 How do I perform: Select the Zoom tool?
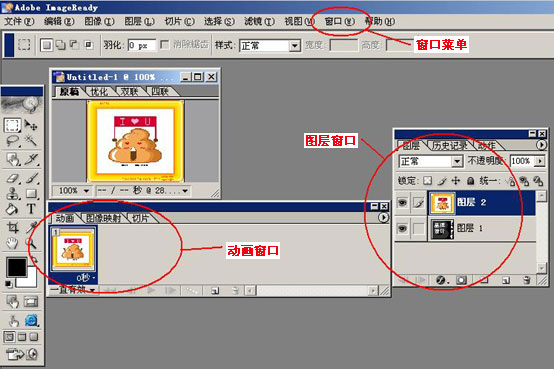tap(31, 243)
